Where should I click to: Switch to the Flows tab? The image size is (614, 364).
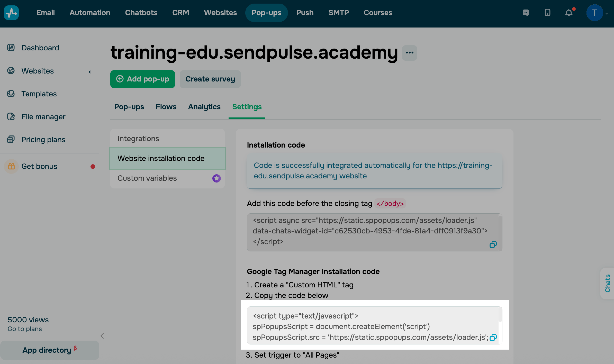[166, 107]
